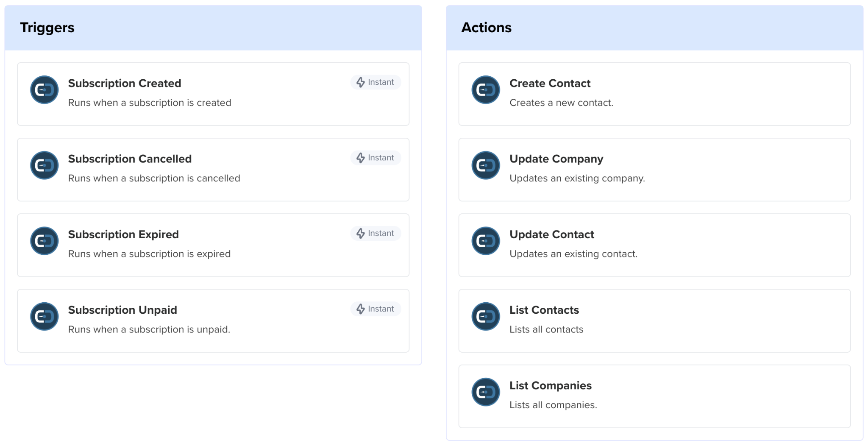The height and width of the screenshot is (446, 868).
Task: Click the app icon beside List Contacts
Action: point(486,316)
